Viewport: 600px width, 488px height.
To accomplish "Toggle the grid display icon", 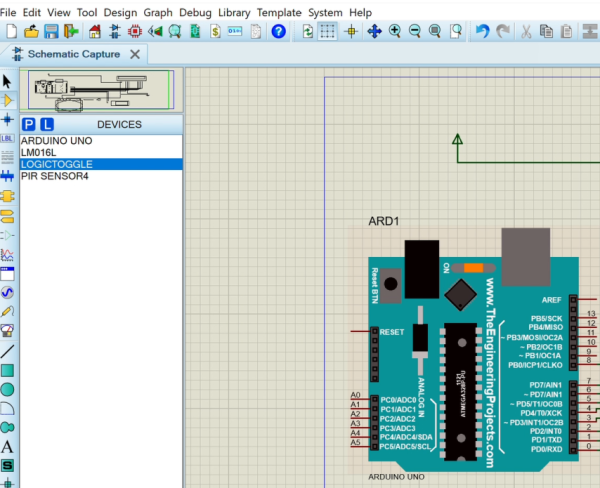I will point(327,31).
